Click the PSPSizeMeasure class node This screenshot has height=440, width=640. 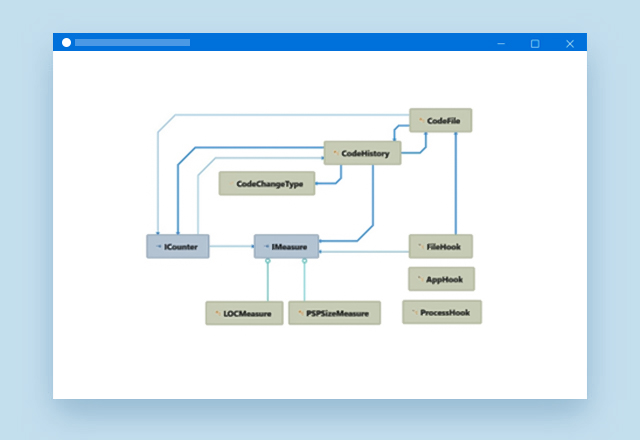(x=335, y=313)
